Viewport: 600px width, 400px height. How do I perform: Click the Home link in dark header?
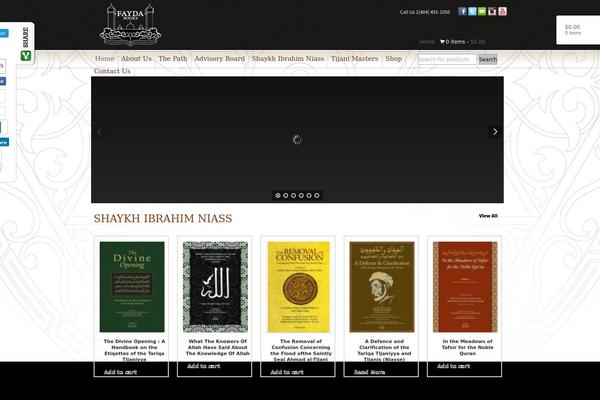click(x=427, y=42)
